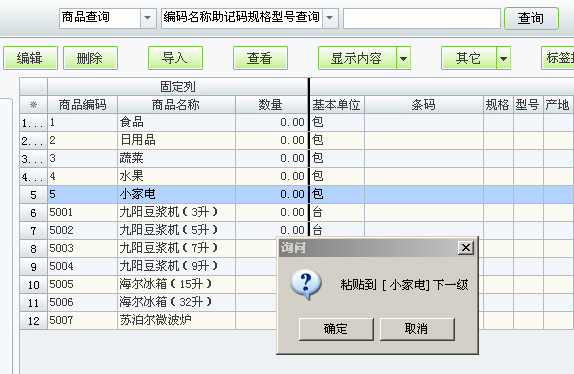This screenshot has width=574, height=374.
Task: Select 海尔冰箱（32升） row
Action: click(148, 302)
